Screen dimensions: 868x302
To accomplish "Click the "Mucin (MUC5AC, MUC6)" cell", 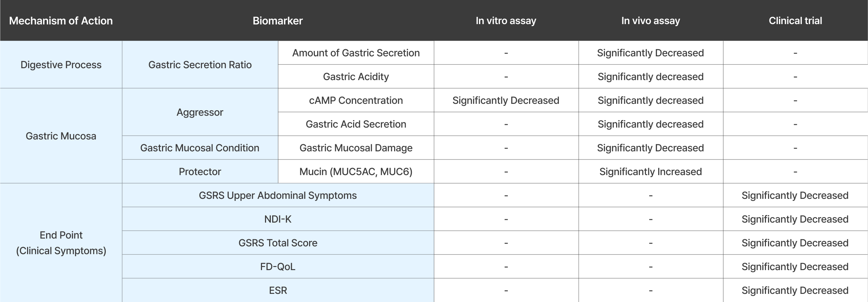I will [356, 172].
